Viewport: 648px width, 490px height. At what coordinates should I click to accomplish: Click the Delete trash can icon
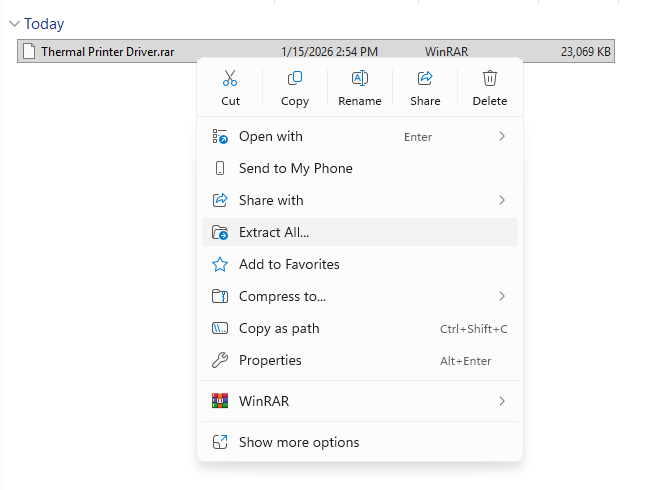point(490,79)
